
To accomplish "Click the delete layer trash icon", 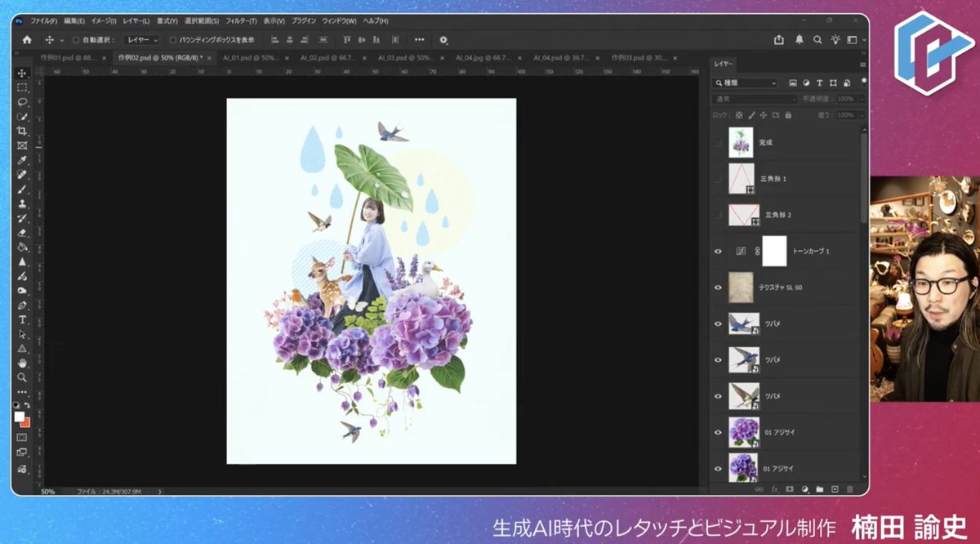I will (849, 489).
